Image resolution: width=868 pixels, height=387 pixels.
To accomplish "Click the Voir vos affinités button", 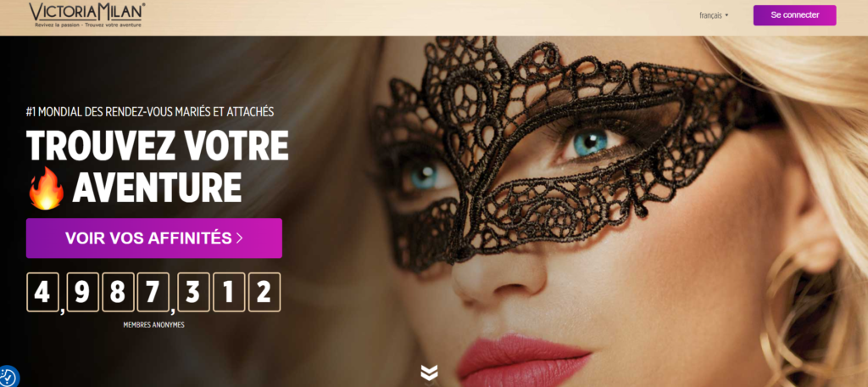I will (x=154, y=238).
